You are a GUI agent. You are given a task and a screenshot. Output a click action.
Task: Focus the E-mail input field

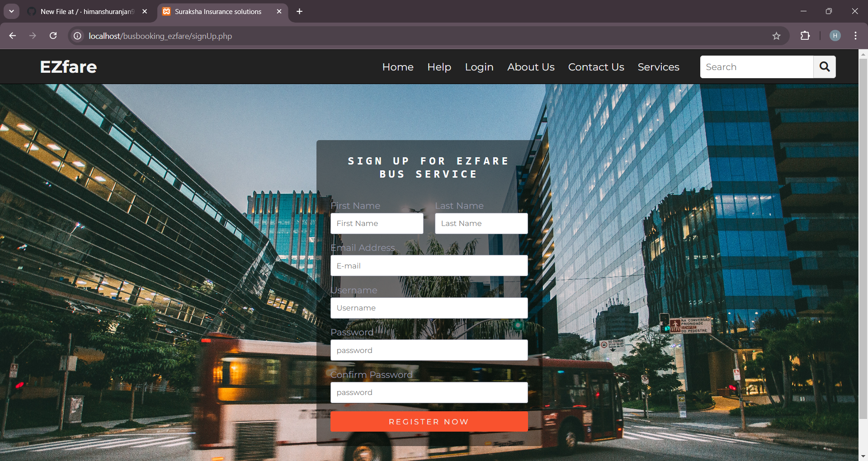[429, 266]
